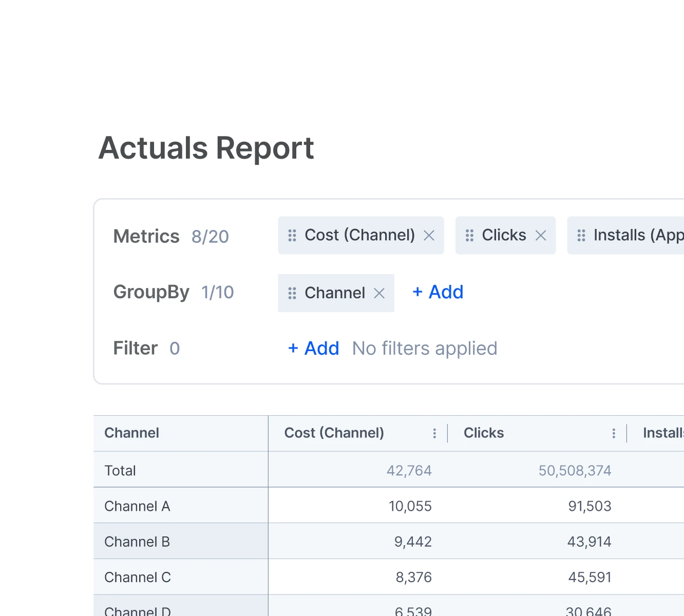Click the Cost (Channel) column header label
Viewport: 684px width, 616px height.
pyautogui.click(x=334, y=433)
